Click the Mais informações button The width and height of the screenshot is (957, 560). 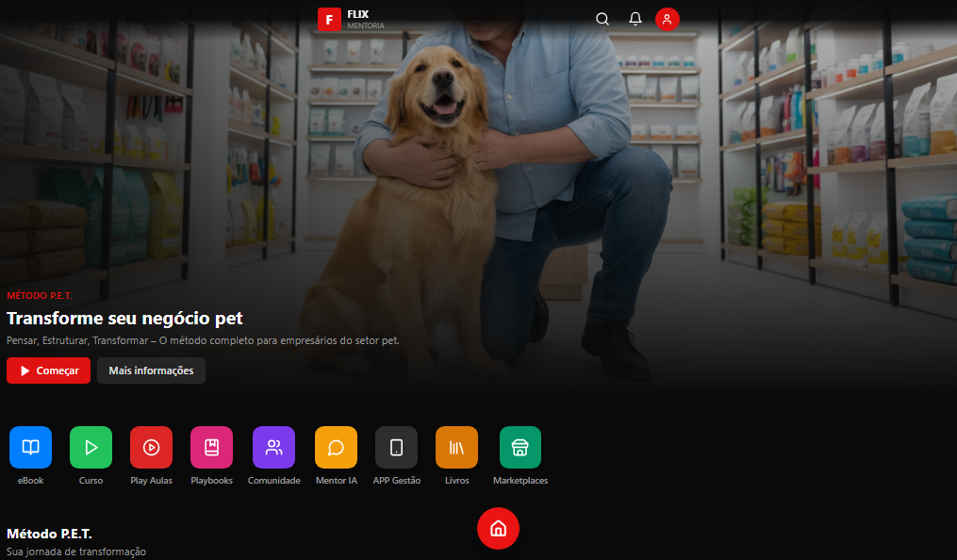click(152, 371)
